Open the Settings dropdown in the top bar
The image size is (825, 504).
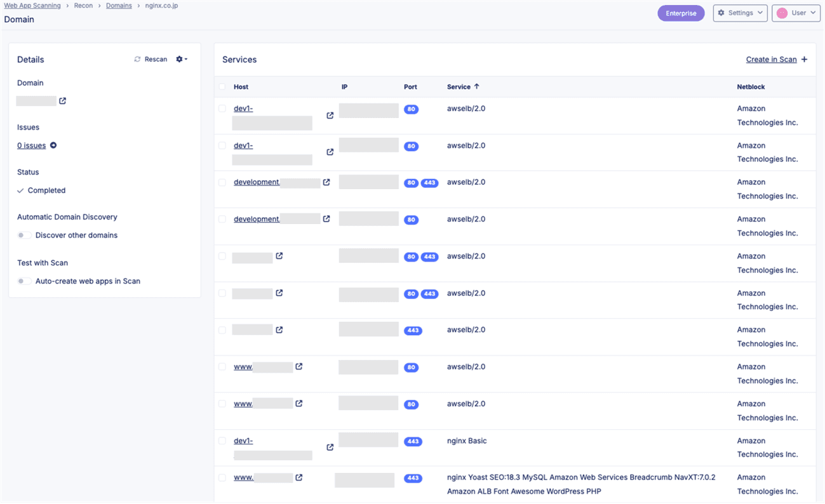740,13
